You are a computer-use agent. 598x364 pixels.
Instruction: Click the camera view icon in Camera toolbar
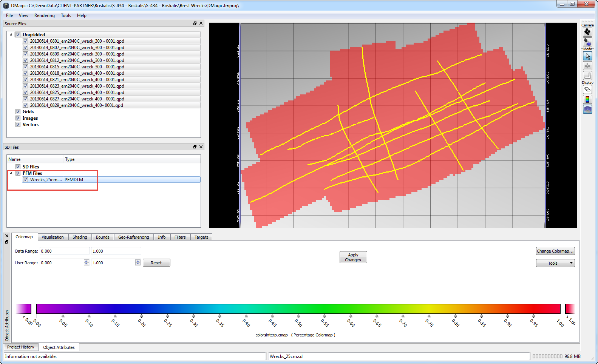tap(587, 32)
